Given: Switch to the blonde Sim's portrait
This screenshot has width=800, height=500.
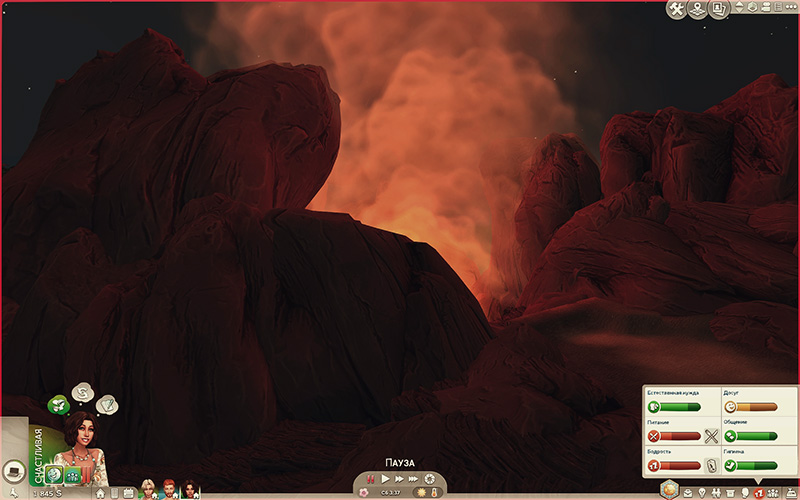Looking at the screenshot, I should pyautogui.click(x=147, y=489).
